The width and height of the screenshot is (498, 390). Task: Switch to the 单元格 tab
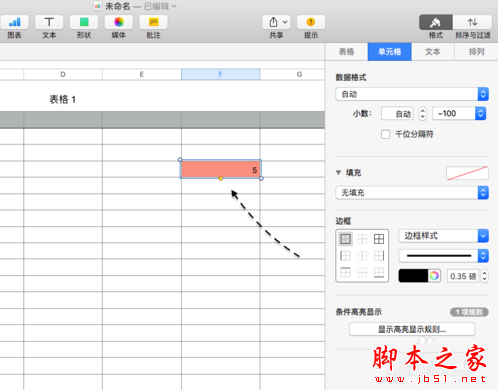(389, 52)
